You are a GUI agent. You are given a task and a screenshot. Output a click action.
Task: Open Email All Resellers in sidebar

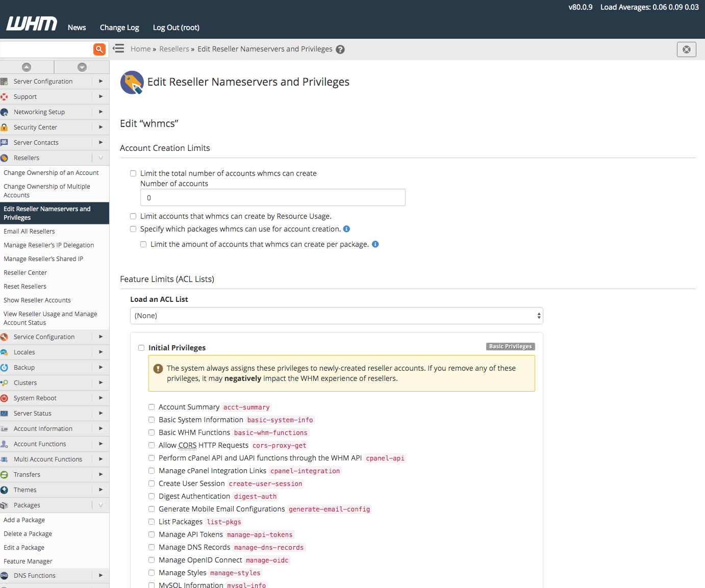pyautogui.click(x=29, y=232)
